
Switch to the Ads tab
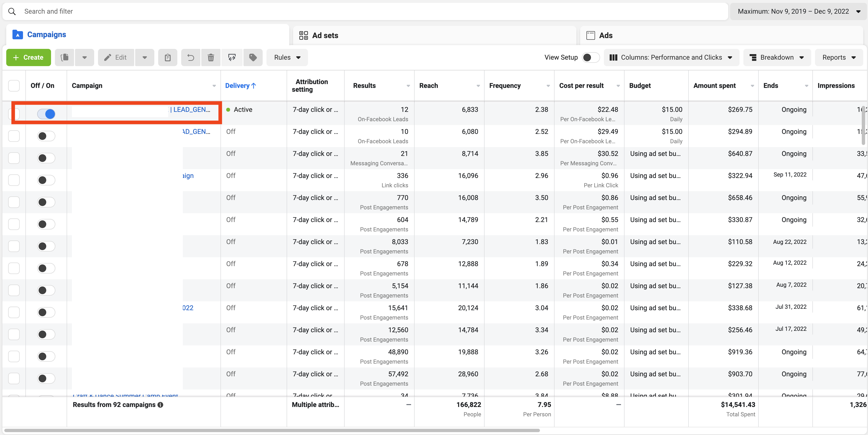pyautogui.click(x=600, y=35)
